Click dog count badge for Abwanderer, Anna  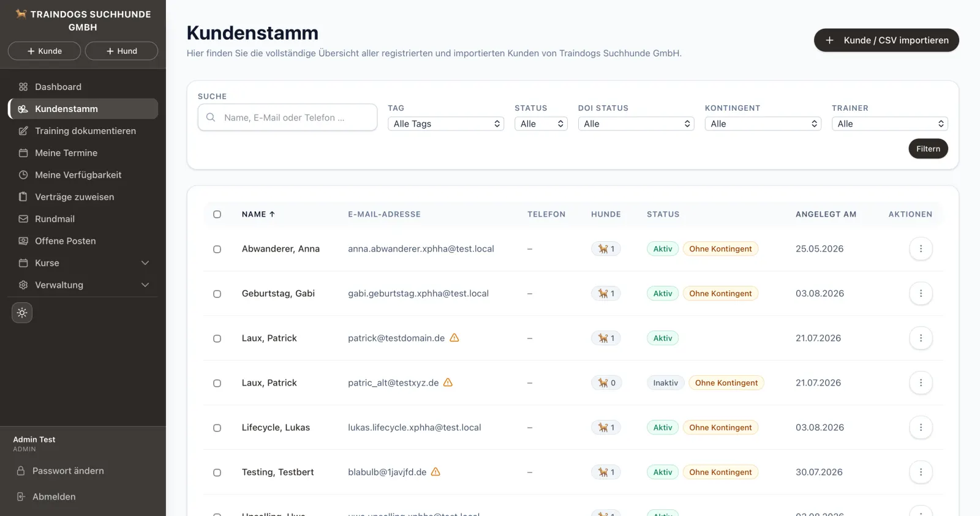coord(606,249)
